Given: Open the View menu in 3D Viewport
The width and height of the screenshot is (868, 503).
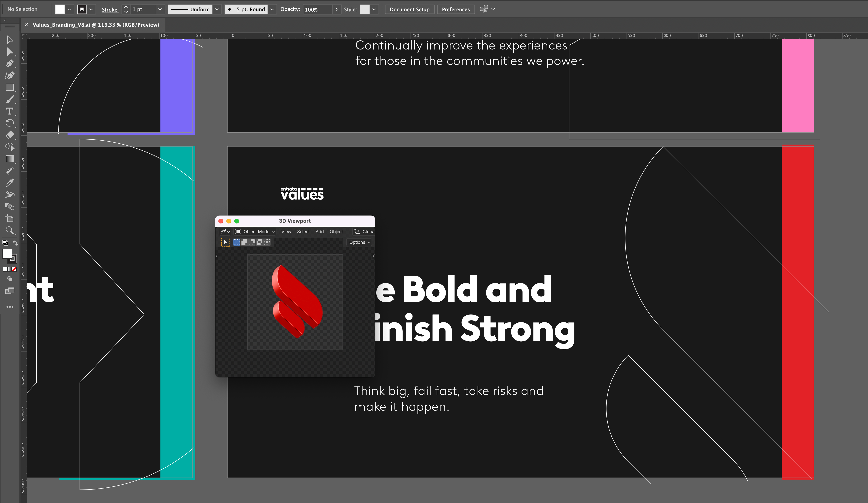Looking at the screenshot, I should [x=286, y=232].
